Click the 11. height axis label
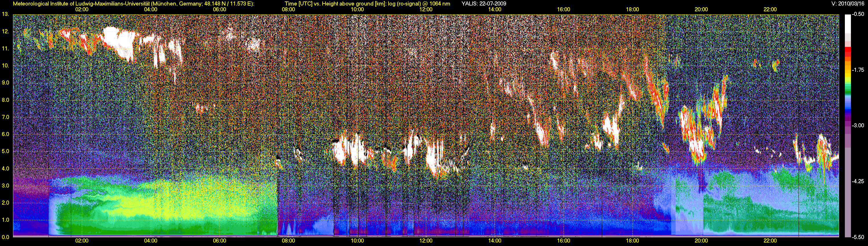 click(x=5, y=49)
